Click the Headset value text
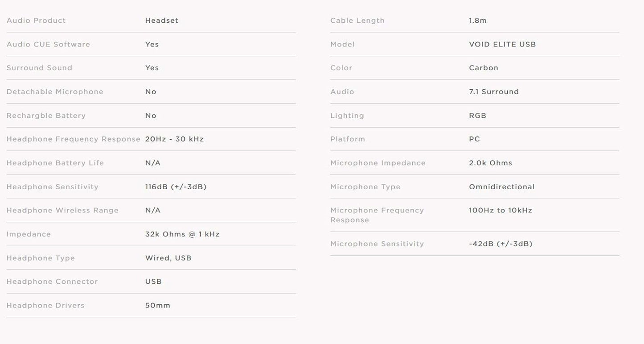Screen dimensions: 644x344 click(162, 21)
